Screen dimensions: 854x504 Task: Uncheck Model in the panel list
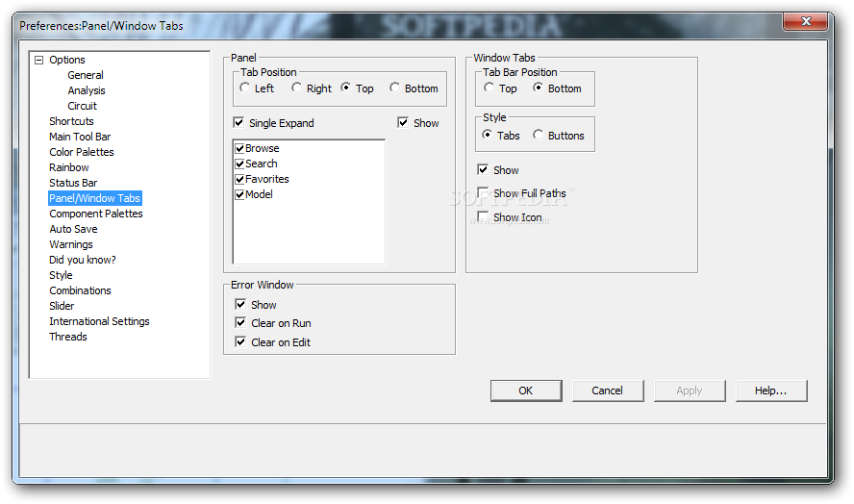[239, 194]
